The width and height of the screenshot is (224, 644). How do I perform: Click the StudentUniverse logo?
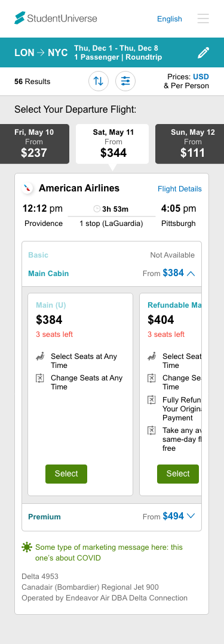click(56, 18)
